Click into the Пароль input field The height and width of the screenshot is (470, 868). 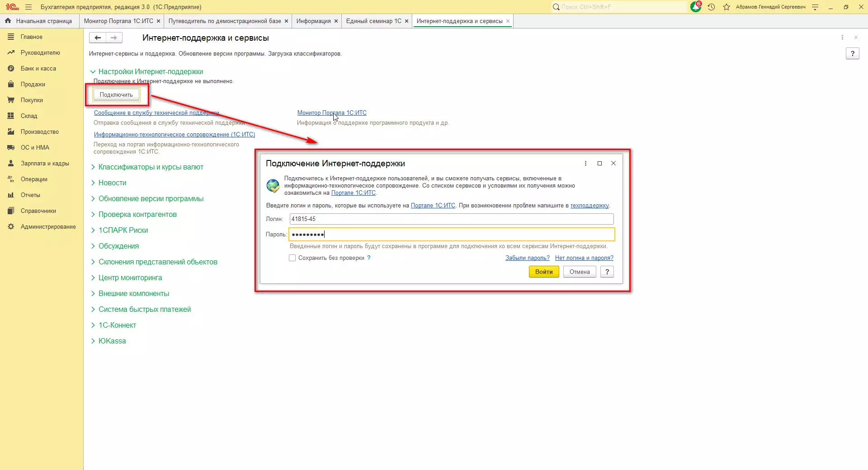click(452, 234)
